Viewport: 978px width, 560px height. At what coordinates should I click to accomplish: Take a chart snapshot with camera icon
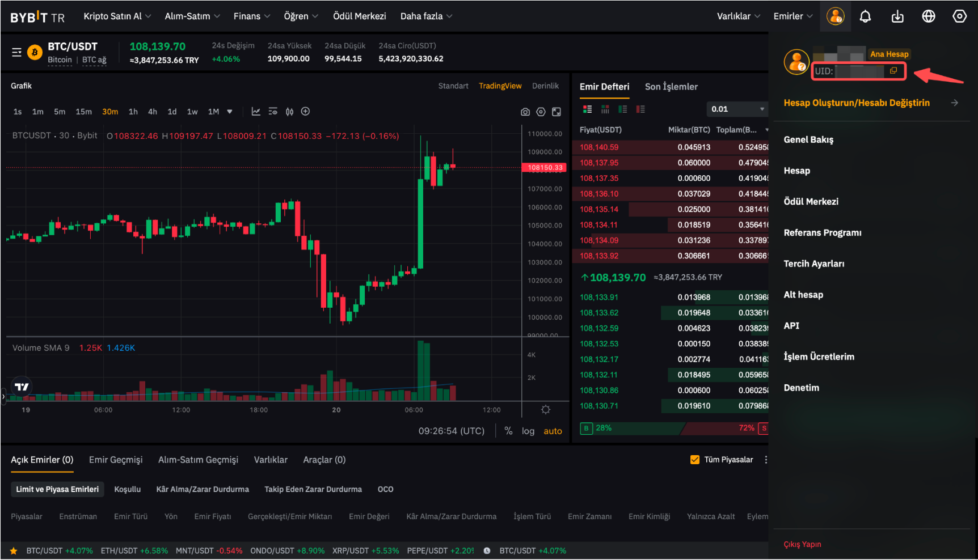pyautogui.click(x=525, y=112)
